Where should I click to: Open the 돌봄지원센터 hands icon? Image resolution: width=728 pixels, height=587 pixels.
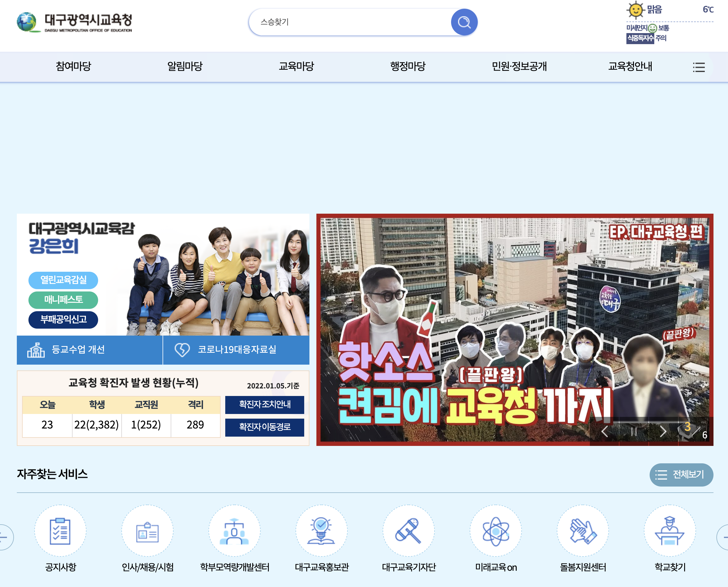point(583,531)
